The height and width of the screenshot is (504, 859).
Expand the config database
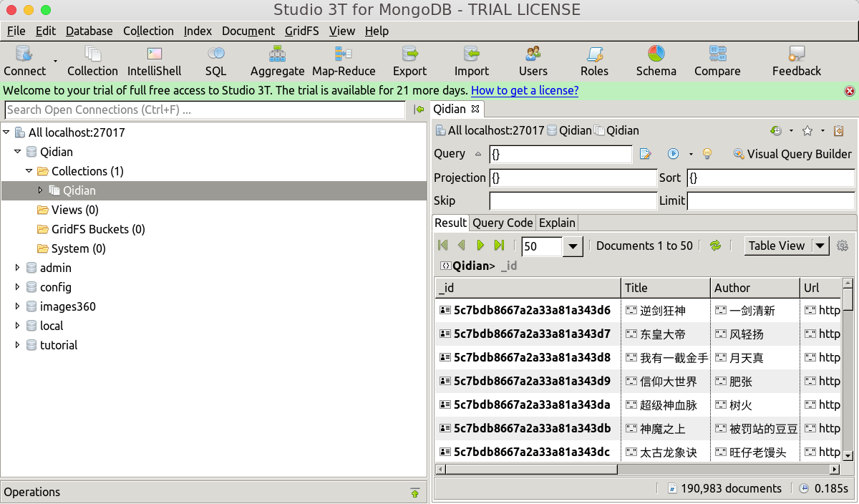18,287
